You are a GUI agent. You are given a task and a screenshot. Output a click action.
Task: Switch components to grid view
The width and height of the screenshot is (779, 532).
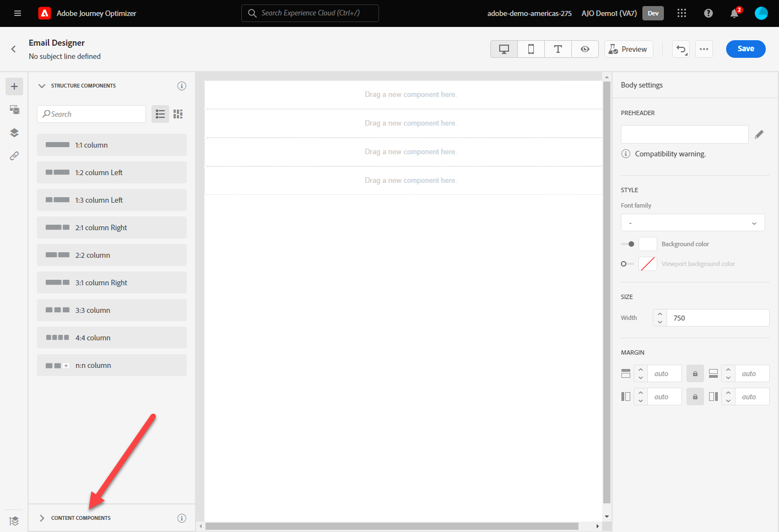point(178,114)
